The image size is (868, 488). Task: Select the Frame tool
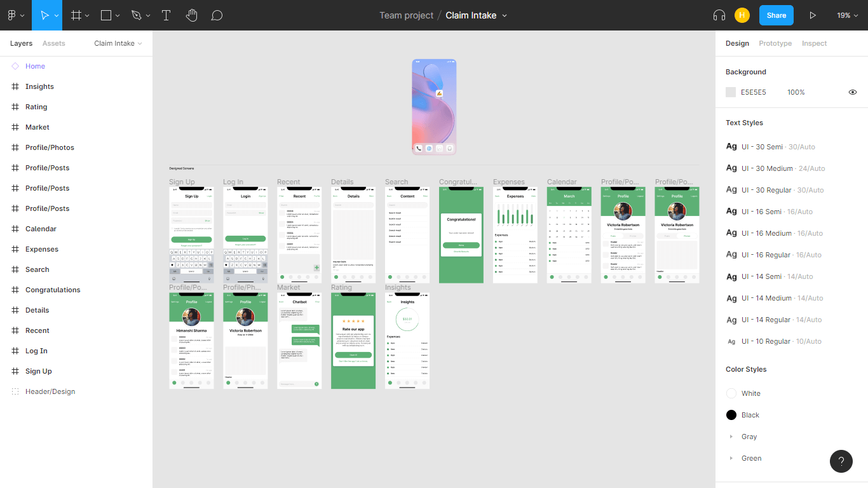click(76, 15)
